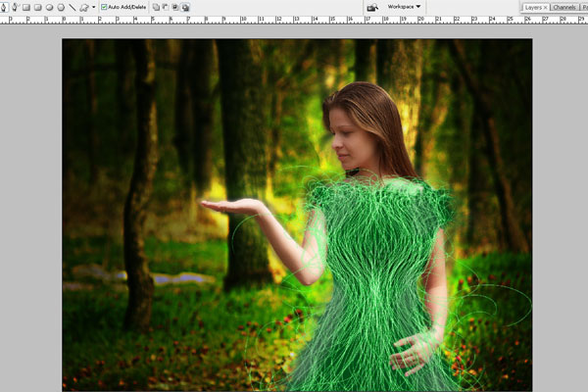This screenshot has width=588, height=392.
Task: Switch to the Channels tab
Action: (564, 7)
